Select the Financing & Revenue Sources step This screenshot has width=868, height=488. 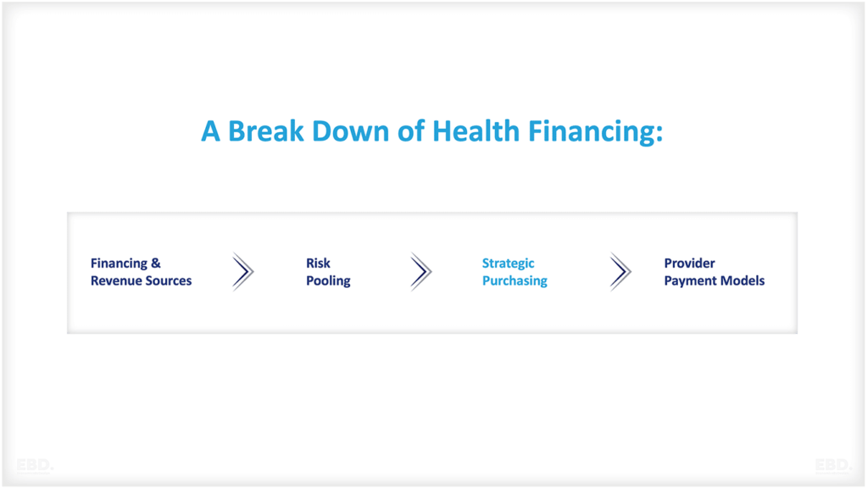coord(141,272)
